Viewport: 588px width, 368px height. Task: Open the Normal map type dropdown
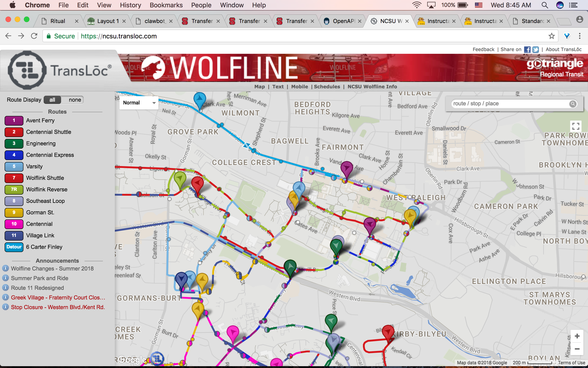[x=139, y=103]
